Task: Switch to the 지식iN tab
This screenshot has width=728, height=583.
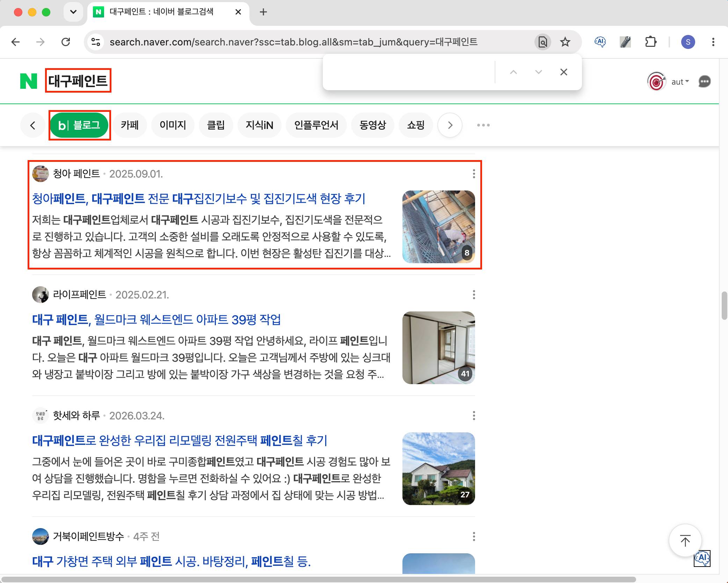Action: 259,125
